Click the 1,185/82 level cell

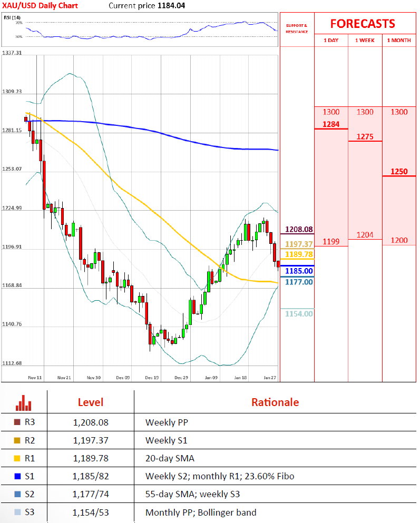[x=91, y=476]
